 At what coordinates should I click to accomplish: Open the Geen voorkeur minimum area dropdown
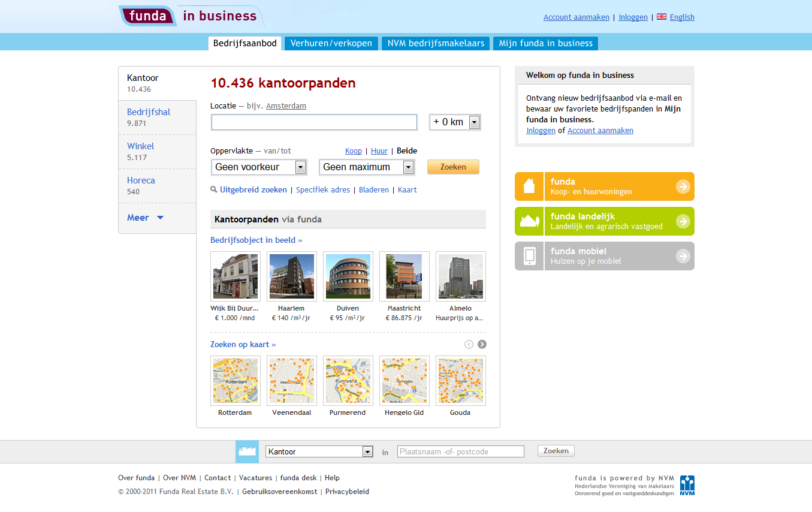coord(259,167)
